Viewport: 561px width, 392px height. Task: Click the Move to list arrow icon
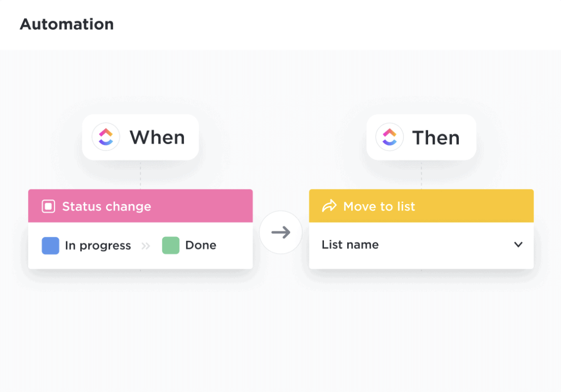330,206
